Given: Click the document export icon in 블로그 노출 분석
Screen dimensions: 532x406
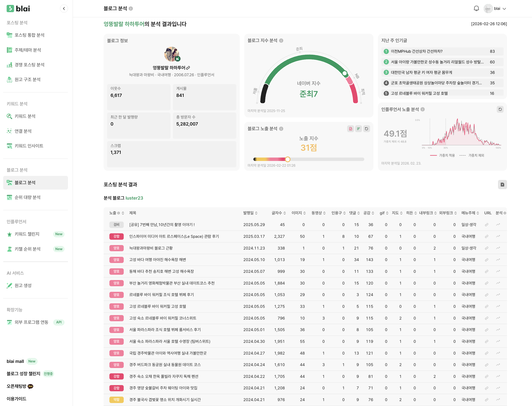Looking at the screenshot, I should coord(350,129).
